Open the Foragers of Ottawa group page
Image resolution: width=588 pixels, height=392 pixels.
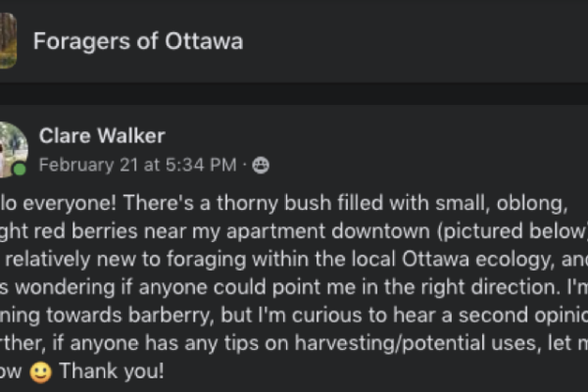(137, 41)
